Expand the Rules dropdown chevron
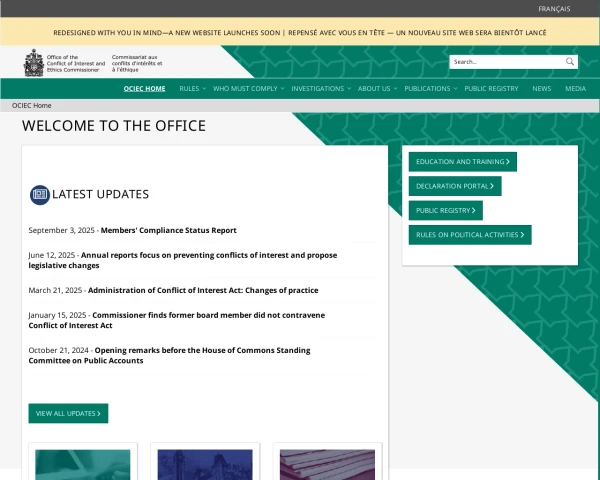This screenshot has height=480, width=600. coord(204,88)
